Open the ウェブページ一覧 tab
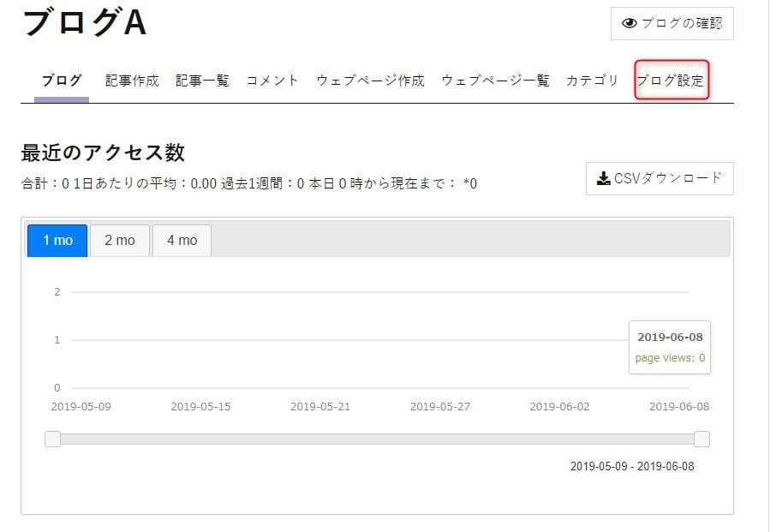Screen dimensions: 770x532 [x=495, y=80]
